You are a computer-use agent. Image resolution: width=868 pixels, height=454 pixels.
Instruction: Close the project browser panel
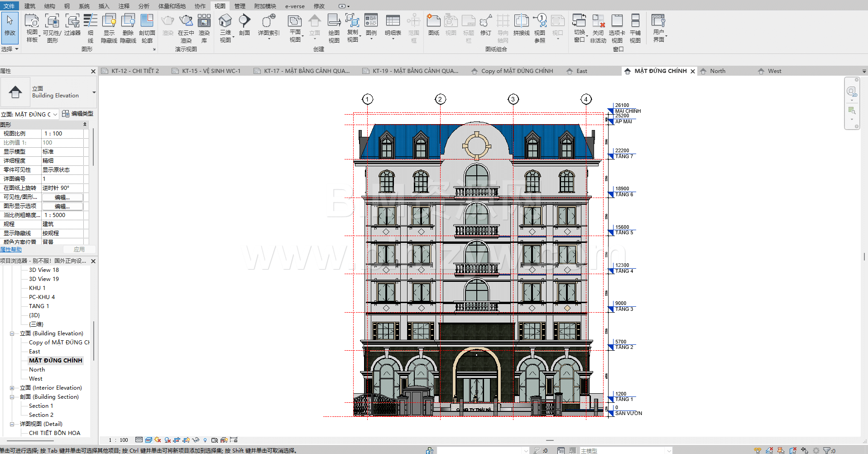(93, 261)
